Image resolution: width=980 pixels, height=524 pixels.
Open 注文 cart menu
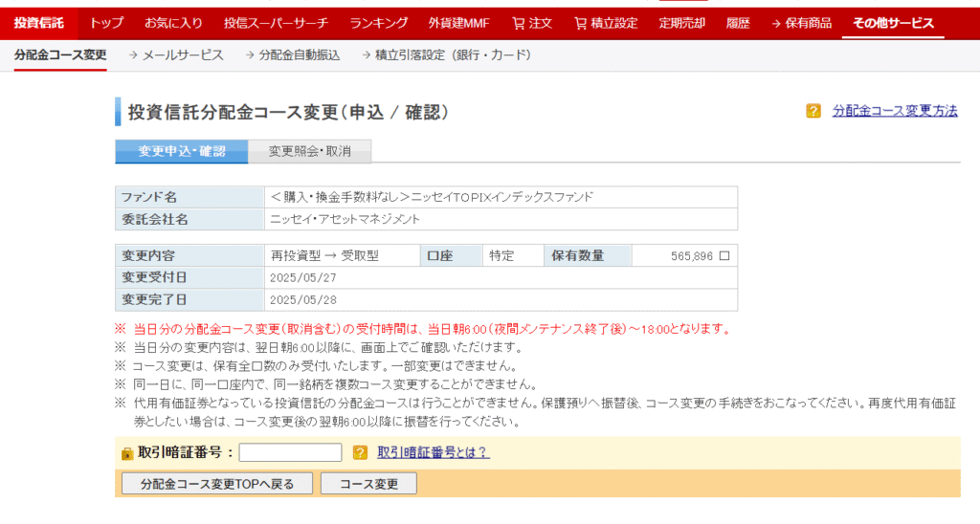pyautogui.click(x=532, y=24)
